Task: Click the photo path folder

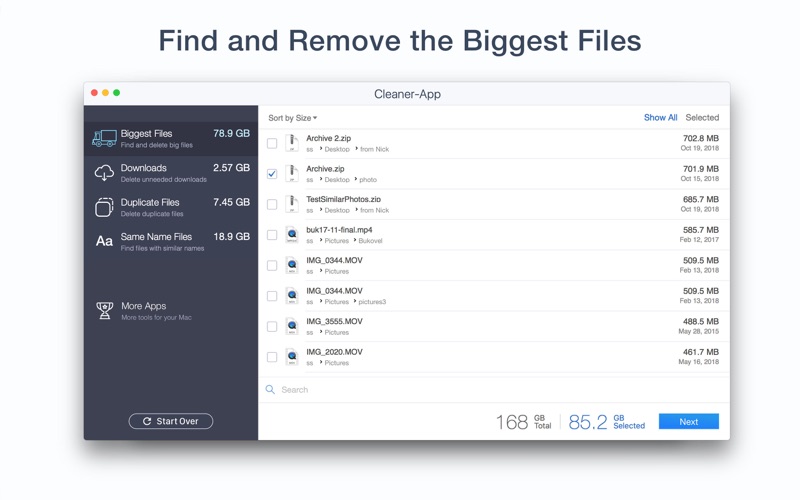Action: point(368,180)
